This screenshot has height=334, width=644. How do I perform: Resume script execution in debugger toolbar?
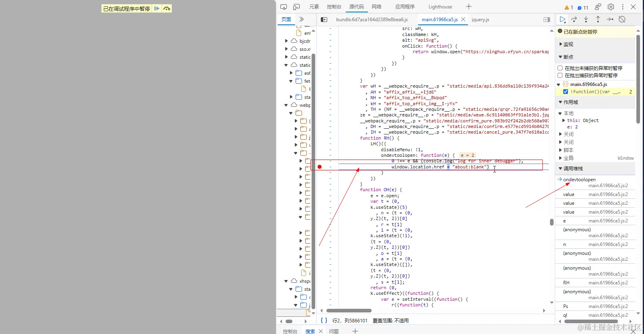[562, 19]
